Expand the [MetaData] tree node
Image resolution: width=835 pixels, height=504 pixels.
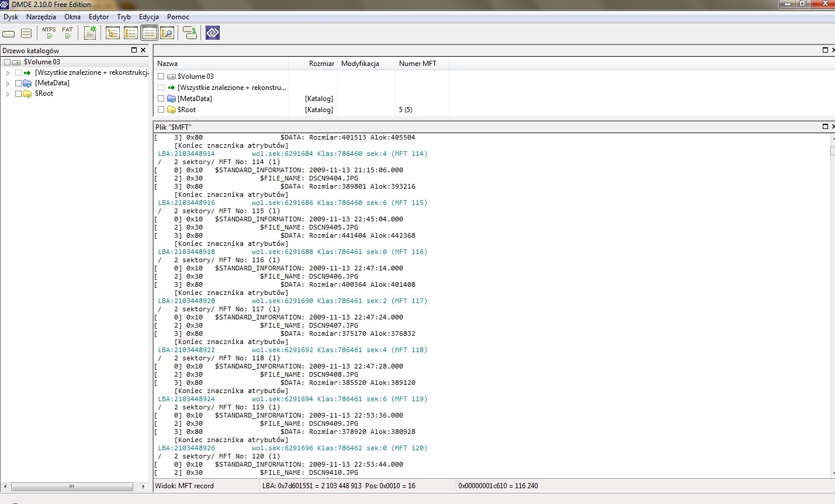[x=8, y=84]
